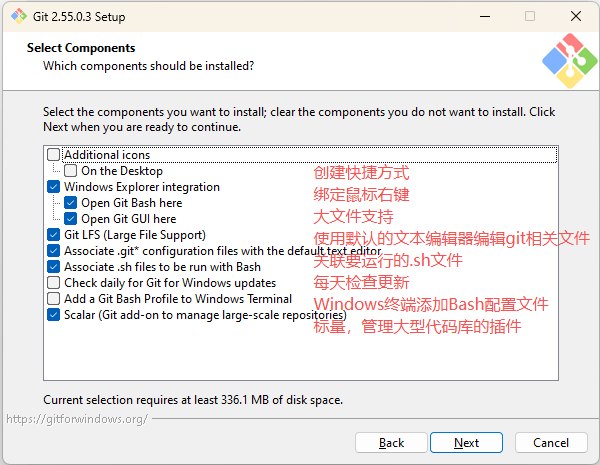Close the Git Setup window

tap(576, 16)
